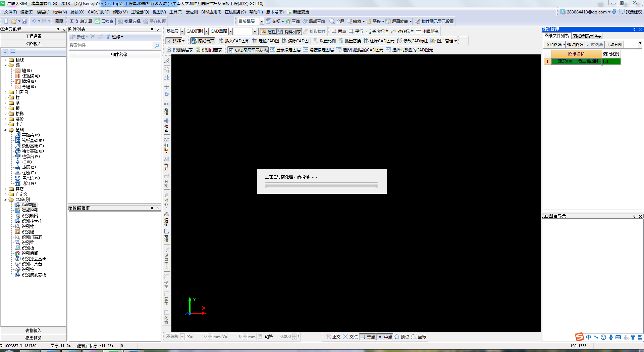Viewport: 644px width, 352px height.
Task: Click the save disk icon
Action: (x=24, y=21)
